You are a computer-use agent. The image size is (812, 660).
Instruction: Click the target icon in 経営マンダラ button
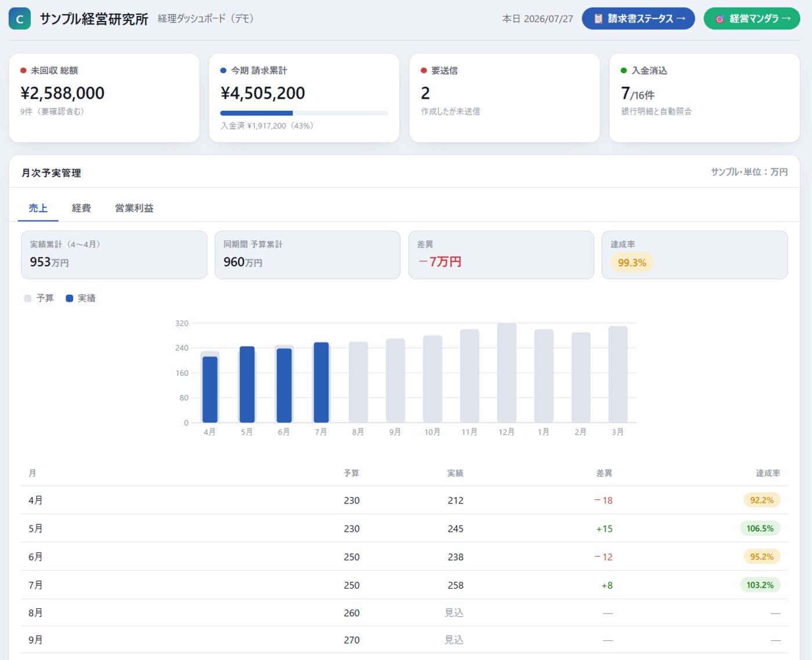(x=720, y=19)
